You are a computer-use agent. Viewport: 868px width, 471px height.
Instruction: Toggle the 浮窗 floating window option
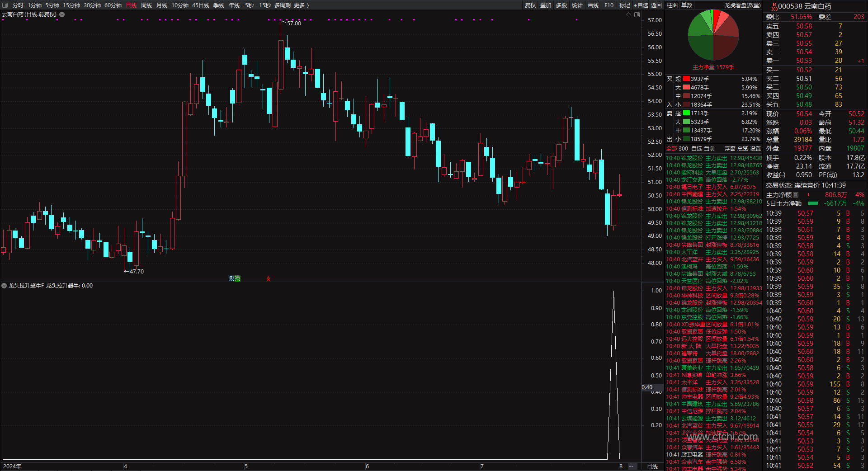[x=730, y=149]
